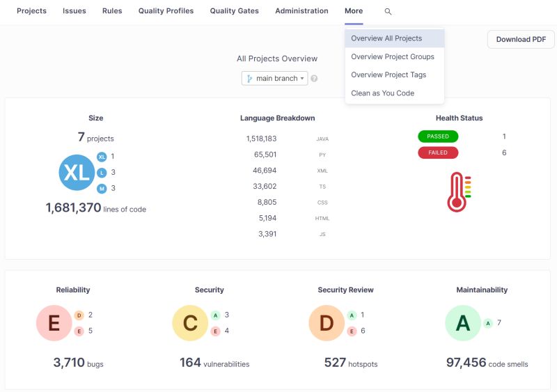This screenshot has height=392, width=557.
Task: Click the 5,194 HTML value
Action: click(x=267, y=218)
